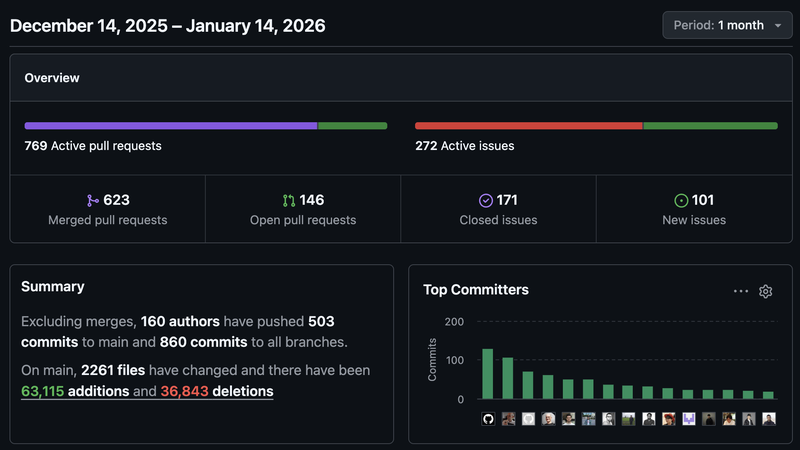Image resolution: width=800 pixels, height=450 pixels.
Task: Open the three-dot menu in Top Committers
Action: [741, 291]
